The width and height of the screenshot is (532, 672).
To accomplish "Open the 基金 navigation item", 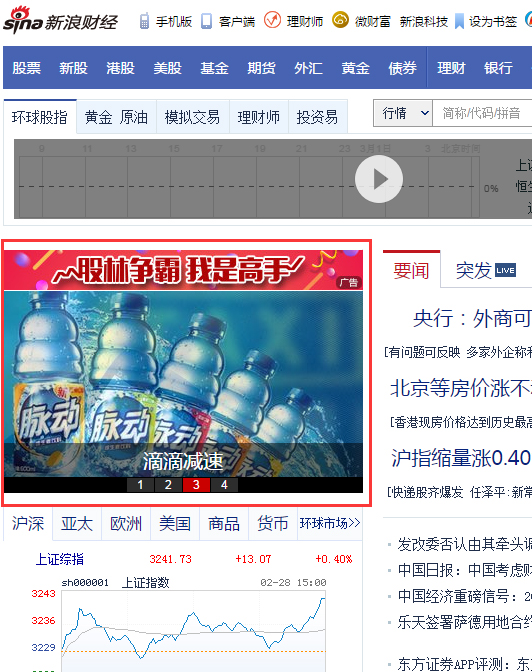I will tap(214, 68).
